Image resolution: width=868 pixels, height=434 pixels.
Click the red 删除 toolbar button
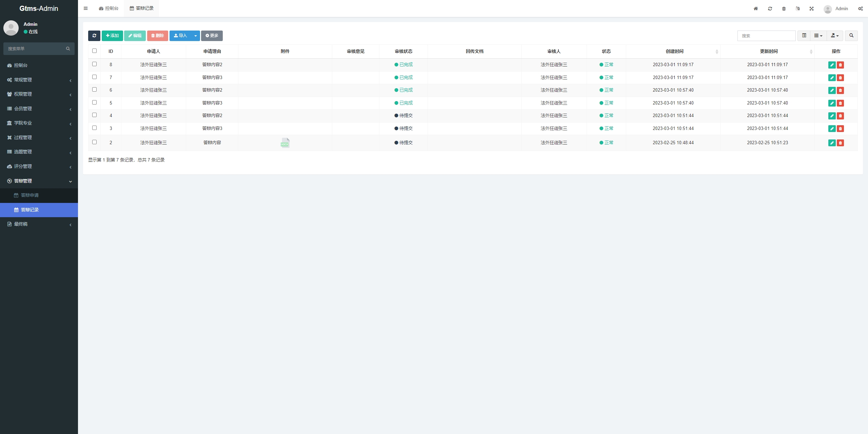[157, 36]
